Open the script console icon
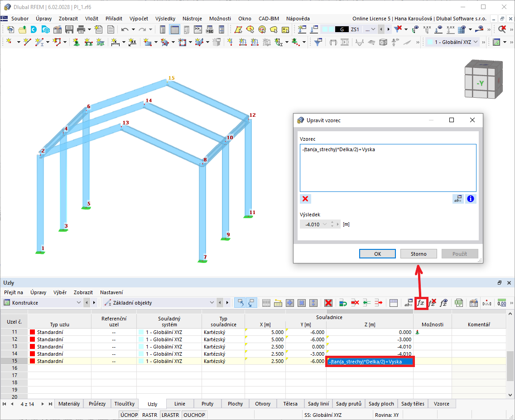The width and height of the screenshot is (515, 420). (x=198, y=29)
